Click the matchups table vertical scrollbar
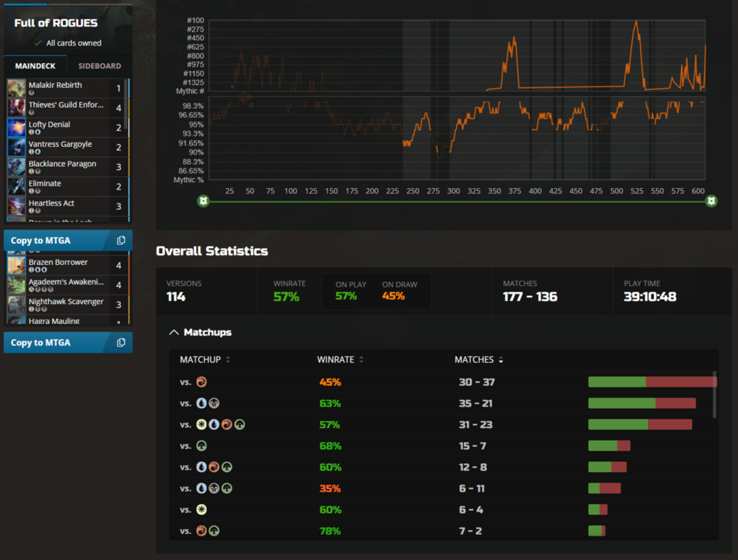Screen dimensions: 738x560 point(714,395)
